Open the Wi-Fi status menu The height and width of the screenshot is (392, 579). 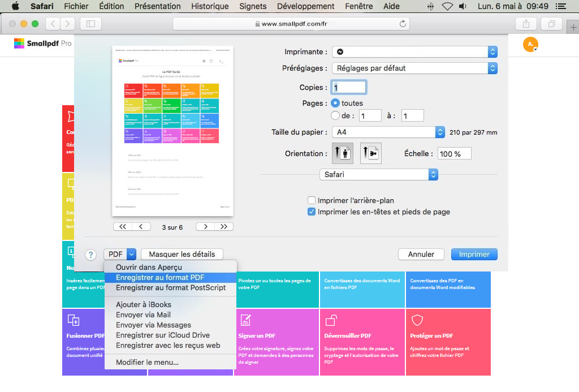tap(447, 6)
